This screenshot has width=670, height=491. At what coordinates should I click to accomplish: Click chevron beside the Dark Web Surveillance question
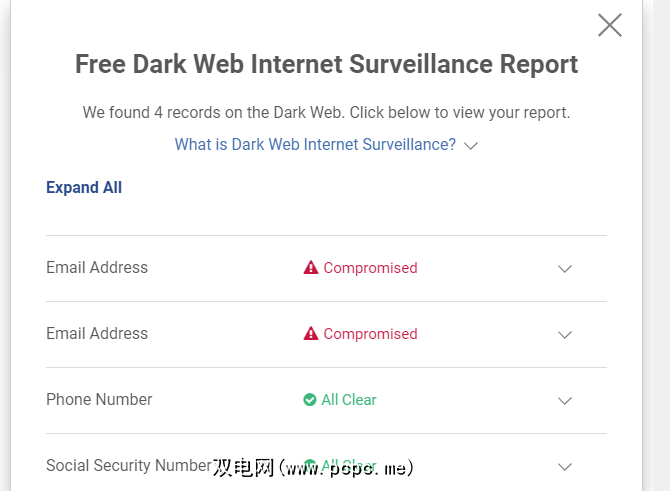472,146
